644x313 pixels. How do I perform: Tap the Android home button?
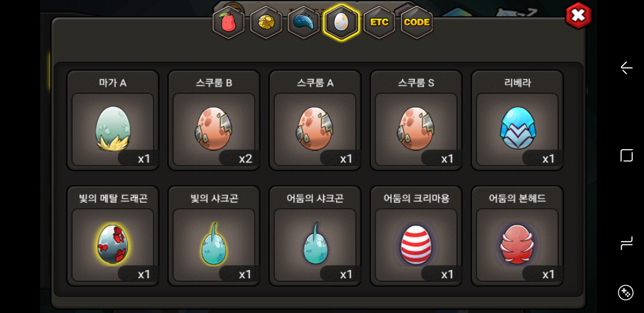pos(626,156)
